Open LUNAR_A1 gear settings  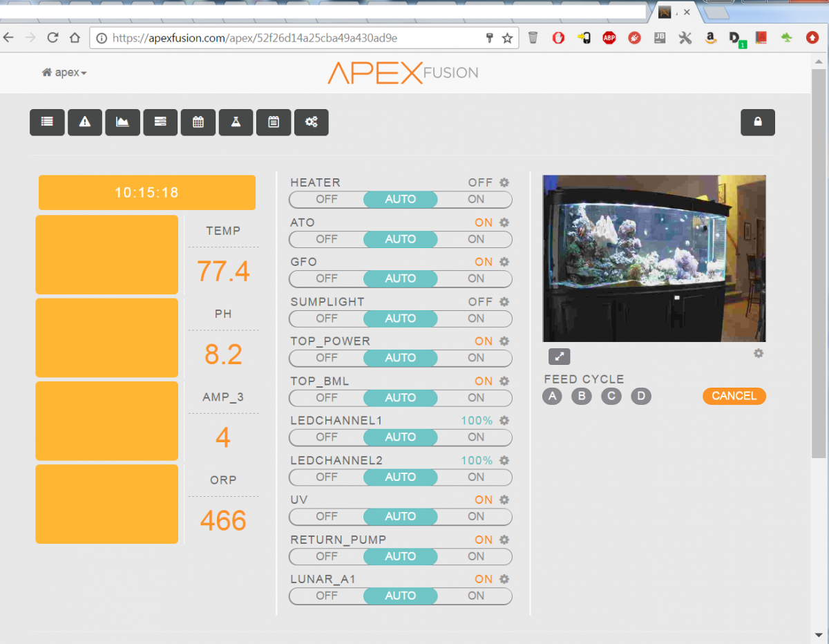(504, 579)
